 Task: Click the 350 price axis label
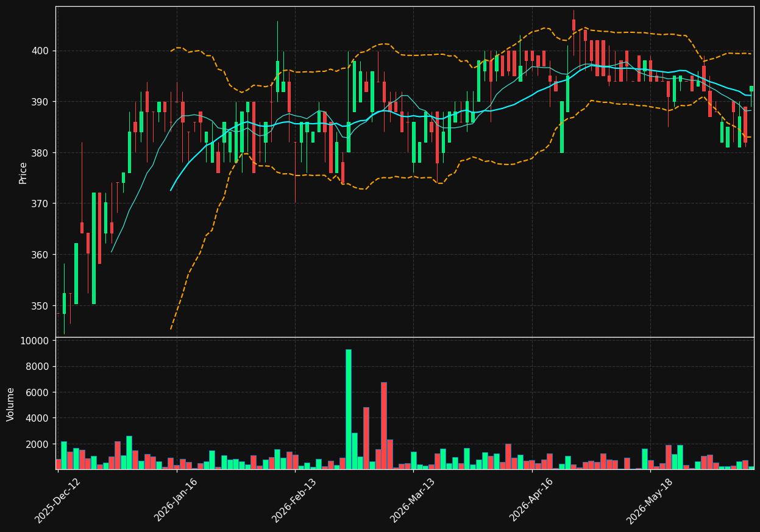41,305
